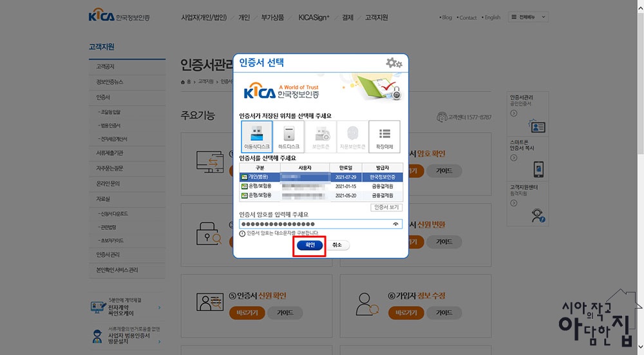Click 가이드 beside 암호 확인 card

pos(444,171)
